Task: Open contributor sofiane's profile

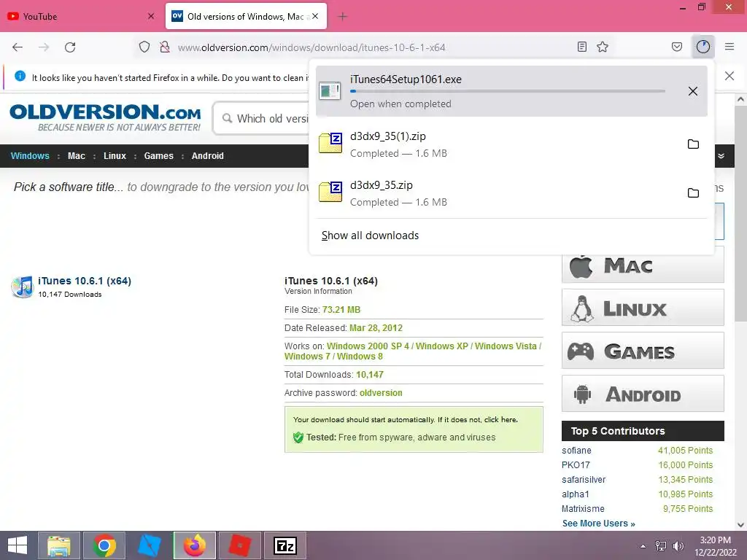Action: tap(576, 451)
